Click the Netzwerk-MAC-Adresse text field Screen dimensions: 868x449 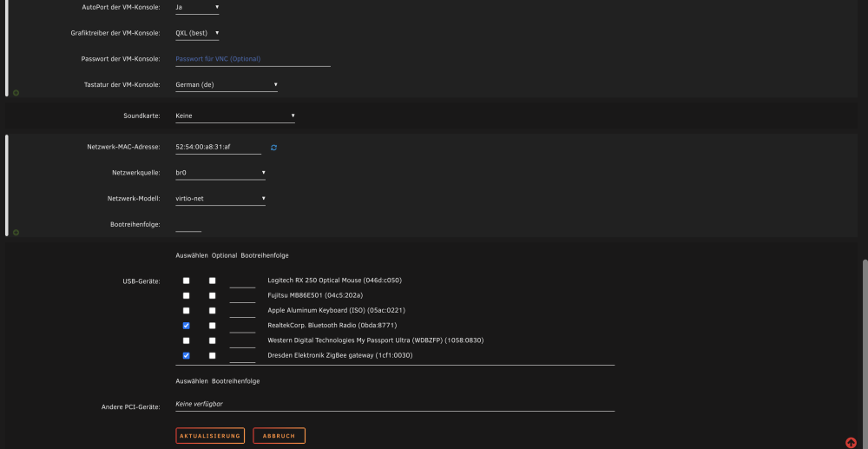coord(218,148)
